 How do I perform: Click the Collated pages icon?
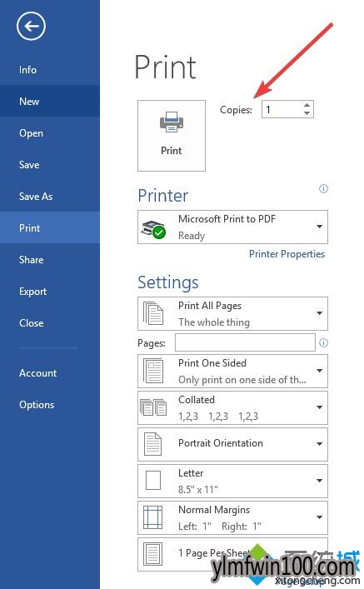point(153,407)
